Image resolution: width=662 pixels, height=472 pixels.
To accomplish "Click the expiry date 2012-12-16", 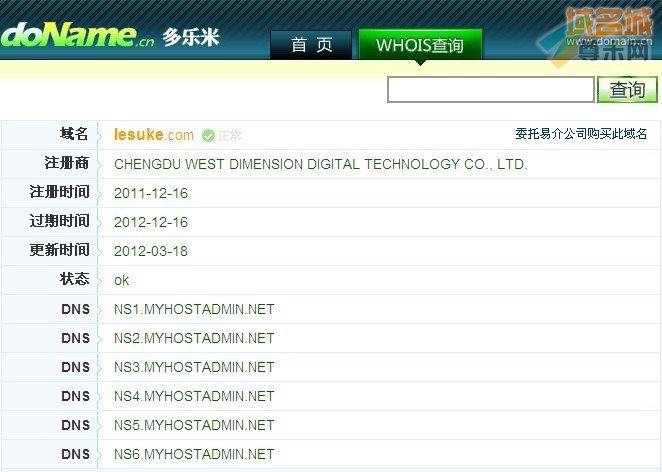I will pyautogui.click(x=151, y=222).
